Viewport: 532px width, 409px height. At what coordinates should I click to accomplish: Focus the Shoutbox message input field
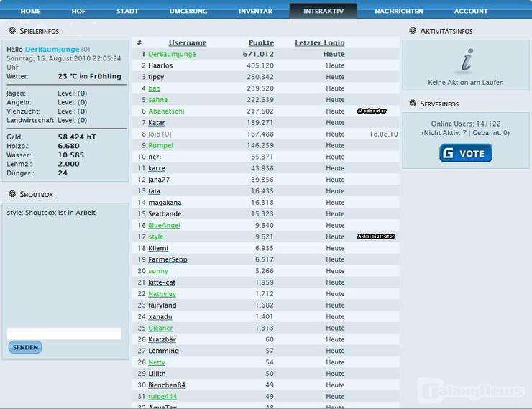[64, 334]
